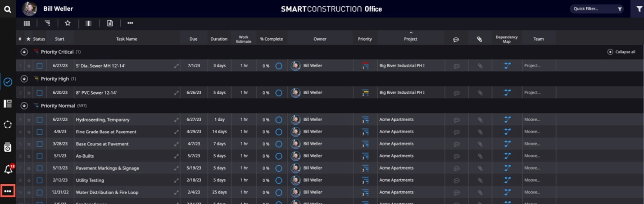This screenshot has width=644, height=204.
Task: Open the timer icon in the sidebar
Action: pos(8,147)
